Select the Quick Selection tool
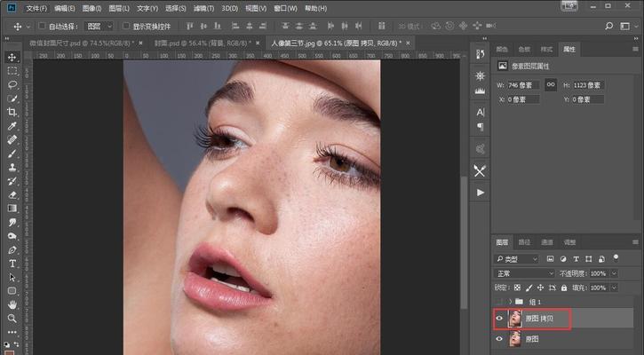The height and width of the screenshot is (355, 644). coord(12,99)
